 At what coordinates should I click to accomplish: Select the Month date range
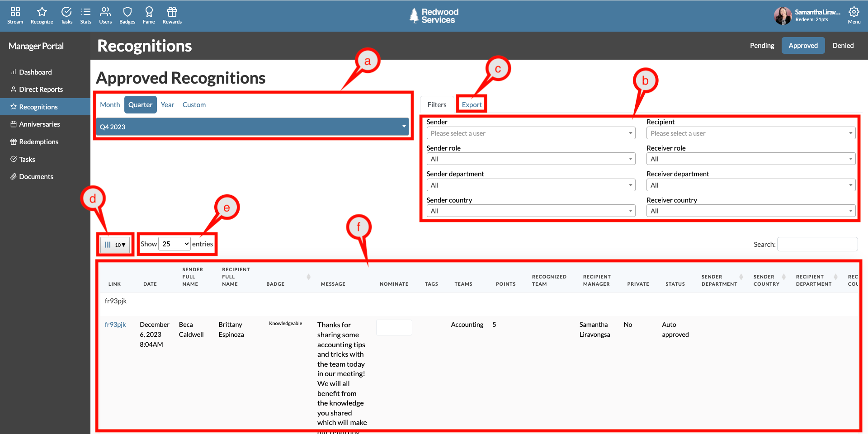tap(110, 104)
